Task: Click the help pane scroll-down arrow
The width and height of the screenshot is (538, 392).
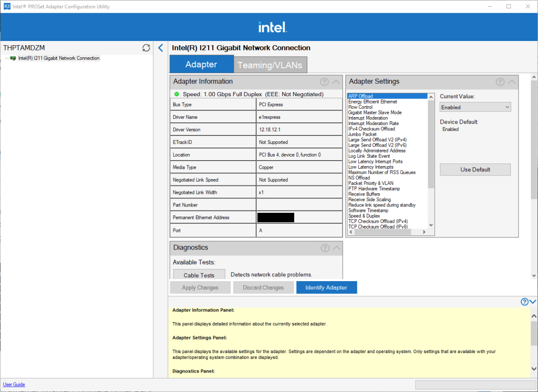Action: 534,369
